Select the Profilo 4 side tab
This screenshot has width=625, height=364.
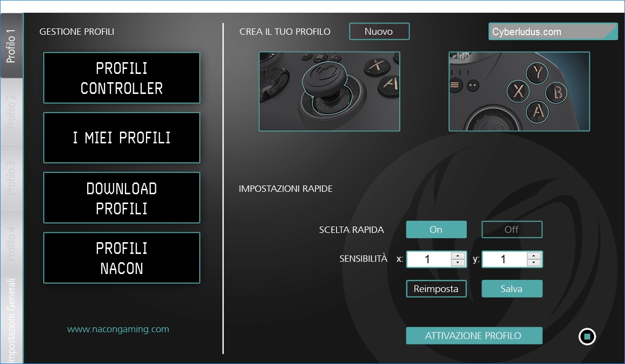11,243
